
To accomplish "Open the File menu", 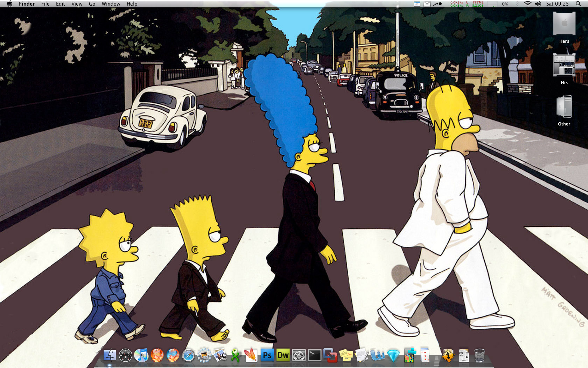I will point(45,4).
